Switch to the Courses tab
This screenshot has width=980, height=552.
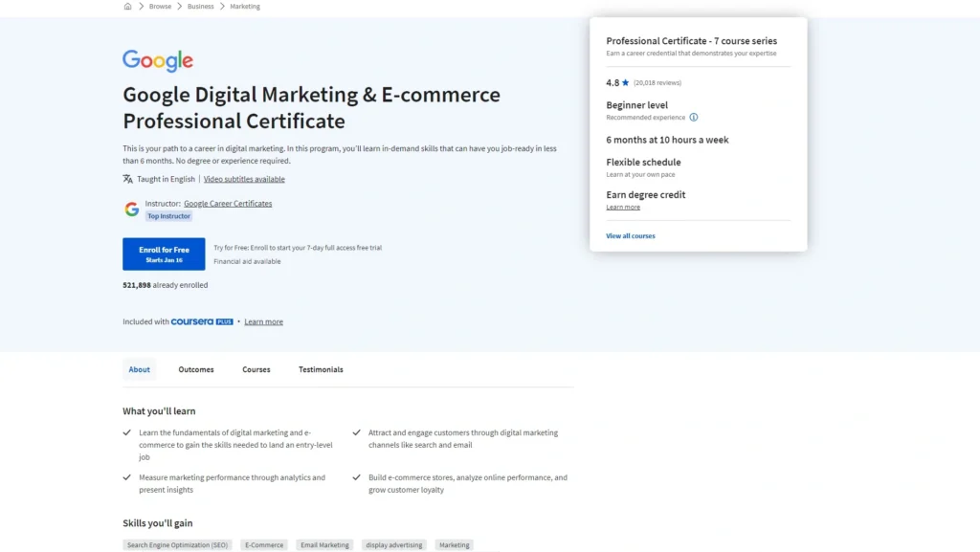256,369
